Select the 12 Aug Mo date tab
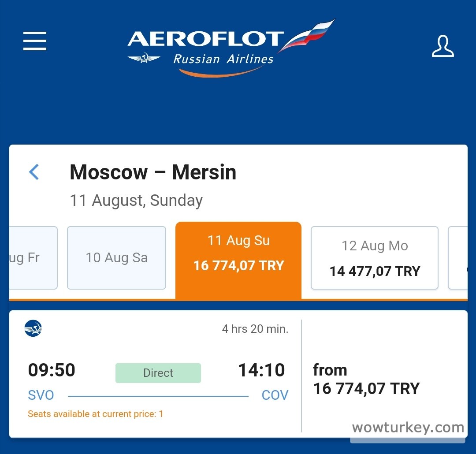476x454 pixels. click(x=375, y=258)
